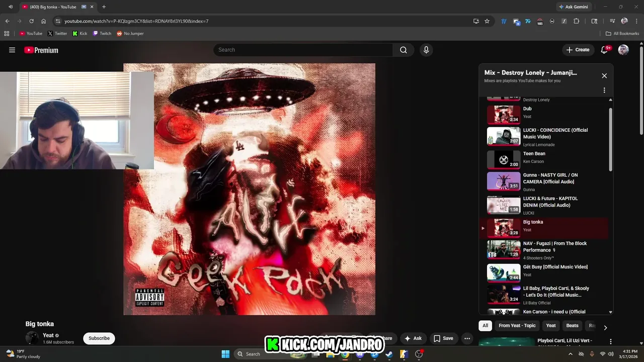This screenshot has width=644, height=362.
Task: Open the Chrome profile avatar
Action: (x=624, y=21)
